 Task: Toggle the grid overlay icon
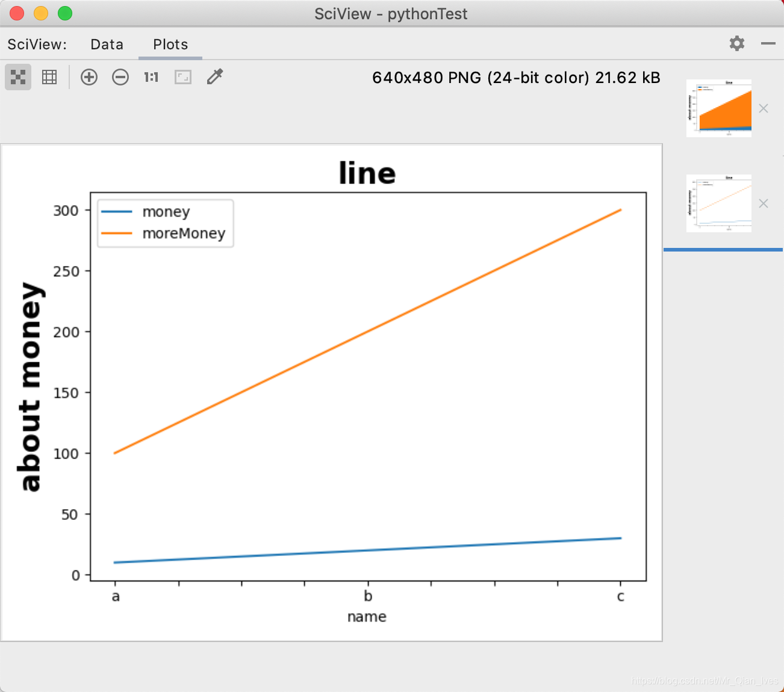(49, 77)
